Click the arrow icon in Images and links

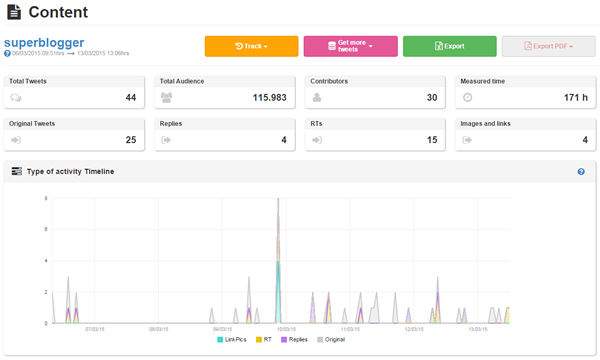467,140
